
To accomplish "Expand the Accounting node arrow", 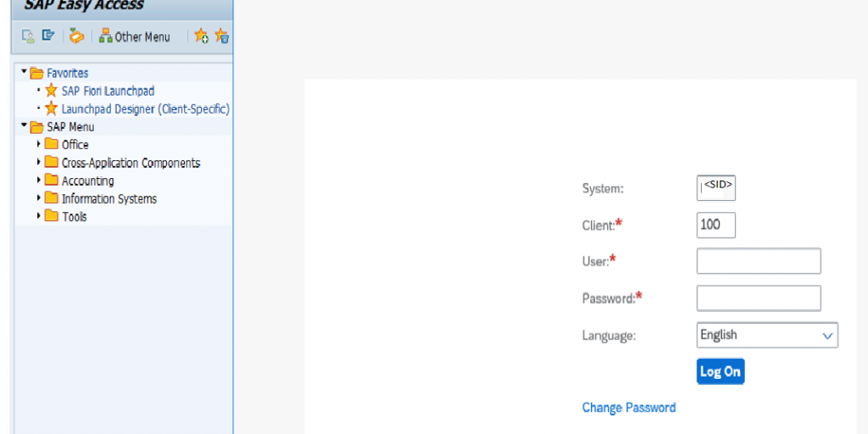I will tap(39, 180).
